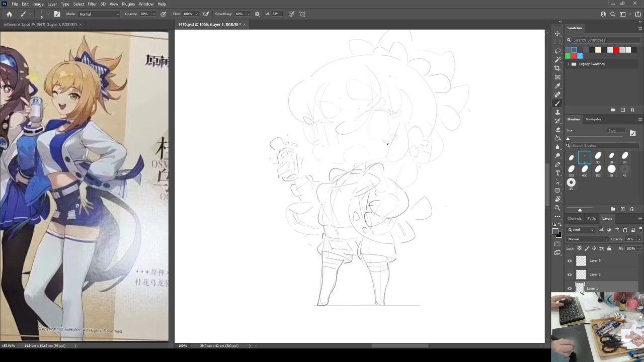
Task: Activate the Zoom tool in toolbar
Action: [x=557, y=208]
